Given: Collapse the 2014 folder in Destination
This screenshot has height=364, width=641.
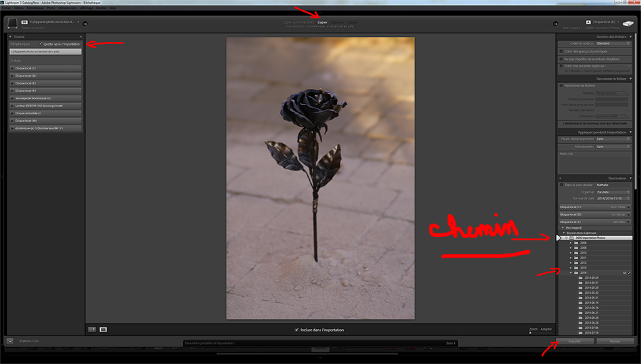Looking at the screenshot, I should coord(570,273).
